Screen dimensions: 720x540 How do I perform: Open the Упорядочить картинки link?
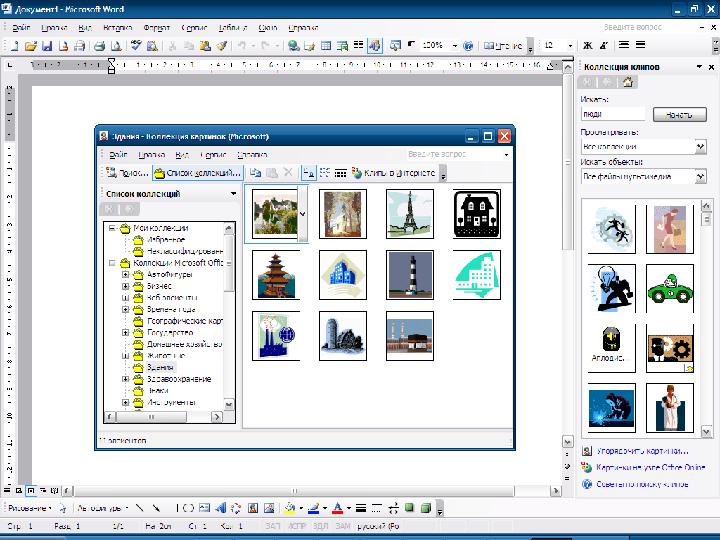[642, 451]
